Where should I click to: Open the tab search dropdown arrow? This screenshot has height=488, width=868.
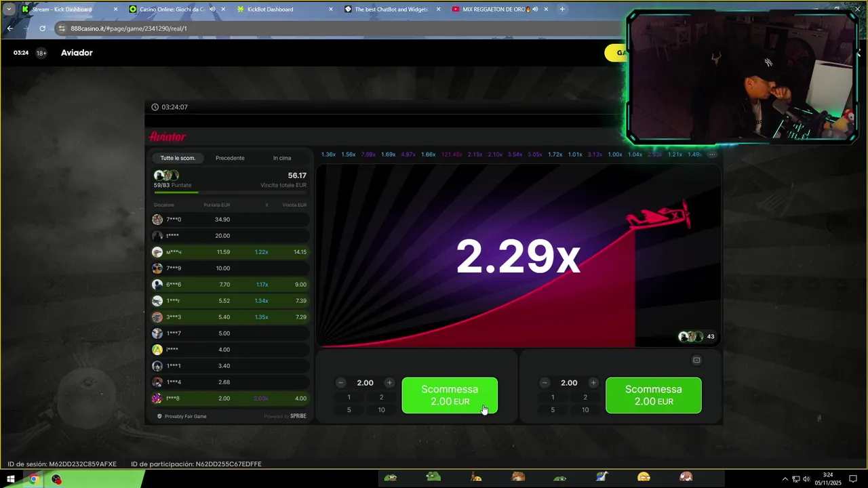(x=9, y=9)
